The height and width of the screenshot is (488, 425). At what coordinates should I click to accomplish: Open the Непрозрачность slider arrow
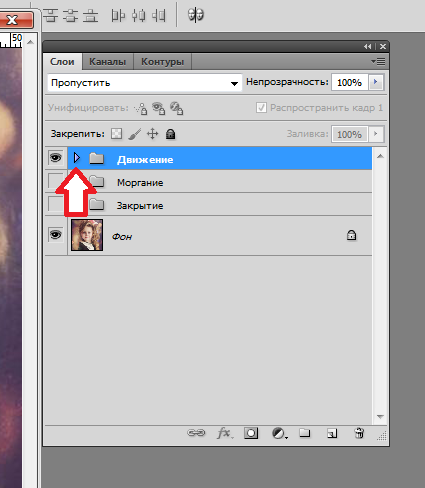point(376,82)
